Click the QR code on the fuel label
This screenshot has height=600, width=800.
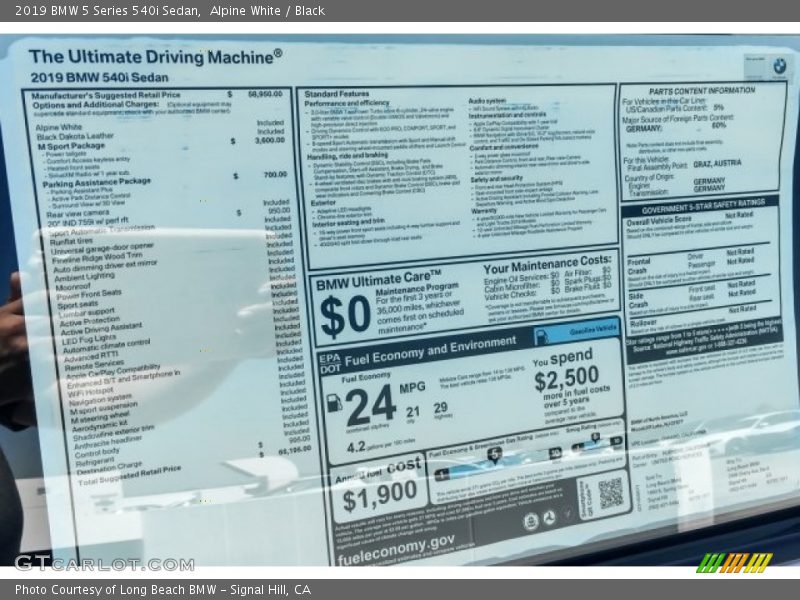pyautogui.click(x=610, y=492)
